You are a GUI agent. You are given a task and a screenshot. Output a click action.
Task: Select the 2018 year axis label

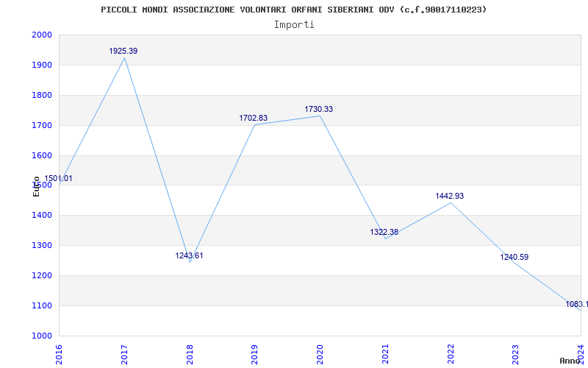tap(190, 355)
